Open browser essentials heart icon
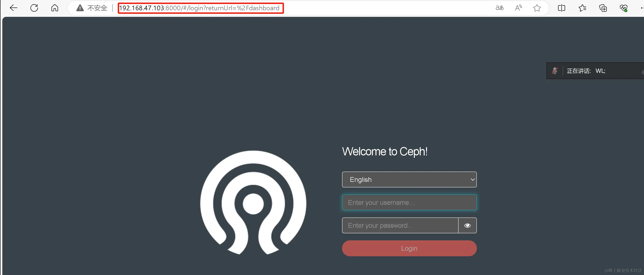 point(623,8)
